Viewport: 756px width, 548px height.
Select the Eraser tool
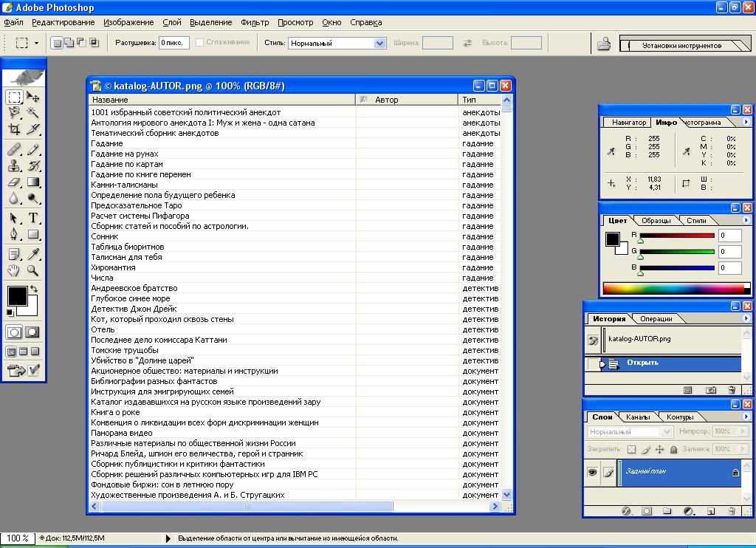(x=15, y=182)
